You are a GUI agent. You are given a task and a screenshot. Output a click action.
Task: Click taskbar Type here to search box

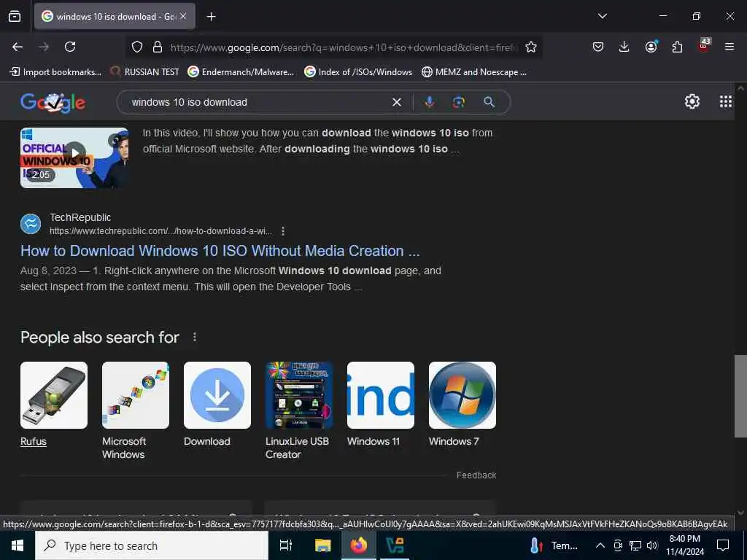pyautogui.click(x=152, y=545)
